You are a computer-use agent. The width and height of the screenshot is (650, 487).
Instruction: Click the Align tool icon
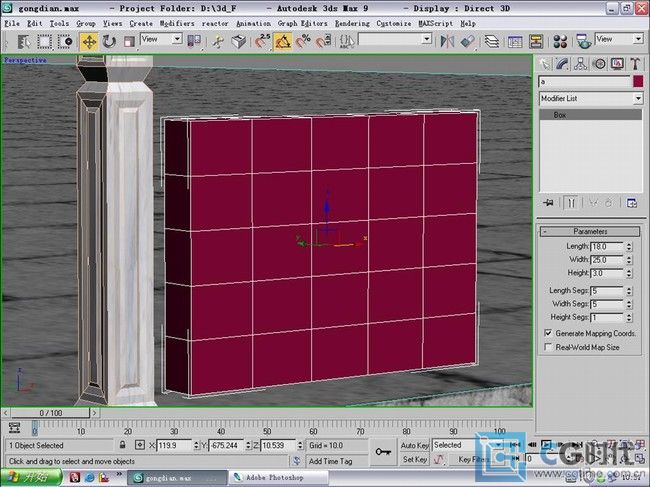coord(468,41)
